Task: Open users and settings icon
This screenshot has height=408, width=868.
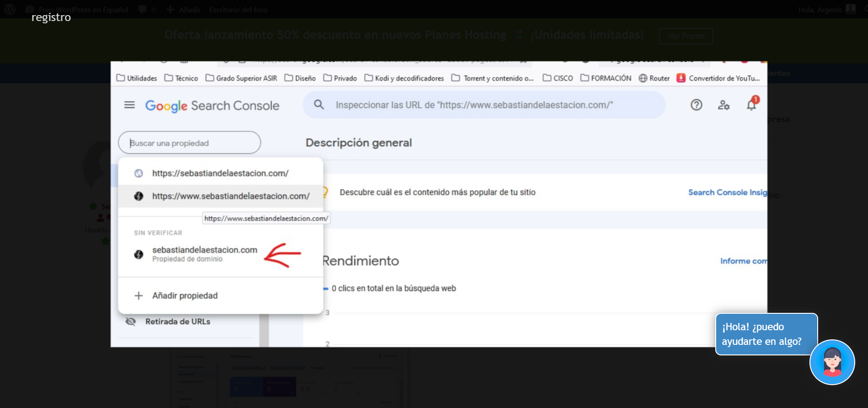Action: click(x=723, y=105)
